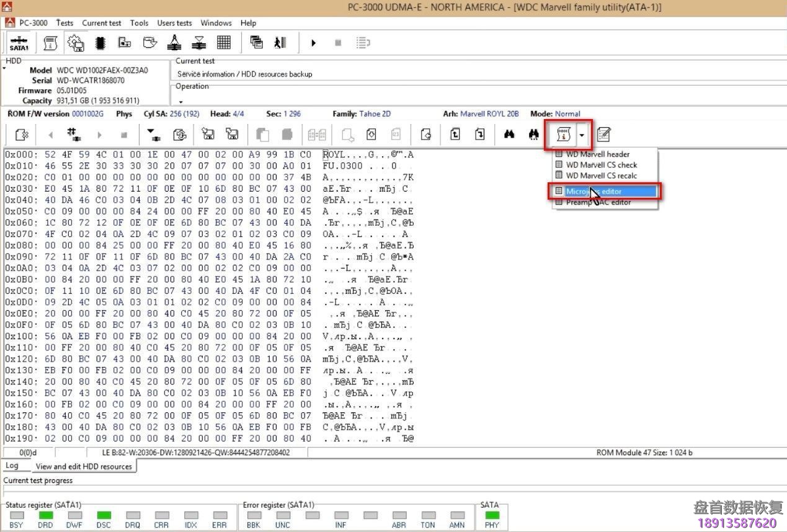
Task: Select WD Marvell header option
Action: pyautogui.click(x=597, y=154)
